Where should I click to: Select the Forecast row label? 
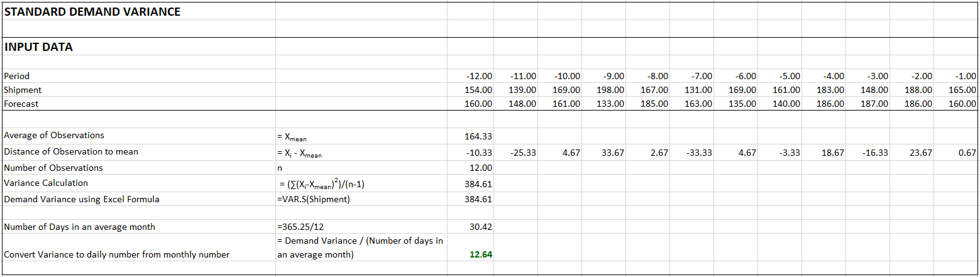tap(21, 104)
